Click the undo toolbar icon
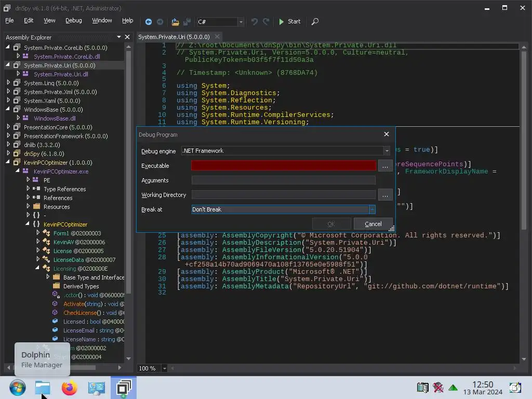532x399 pixels. [x=254, y=22]
